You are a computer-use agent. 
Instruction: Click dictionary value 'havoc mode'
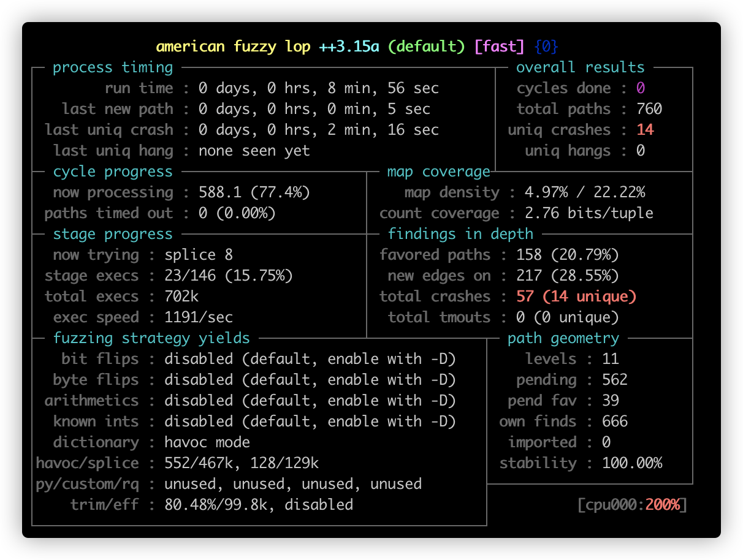tap(208, 442)
